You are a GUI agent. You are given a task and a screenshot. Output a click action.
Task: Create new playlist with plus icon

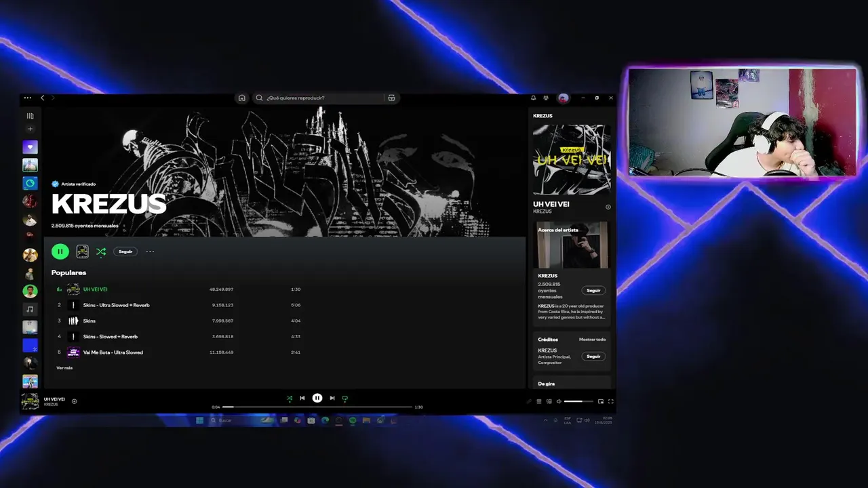[30, 129]
